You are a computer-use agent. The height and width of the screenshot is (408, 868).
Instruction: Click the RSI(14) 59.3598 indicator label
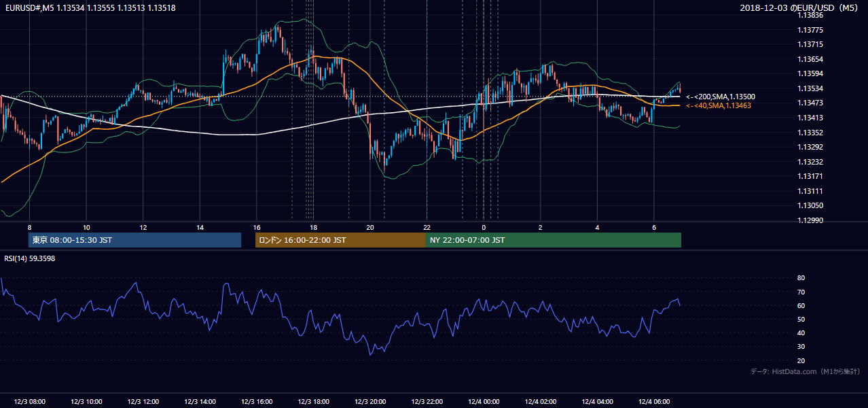tap(30, 258)
